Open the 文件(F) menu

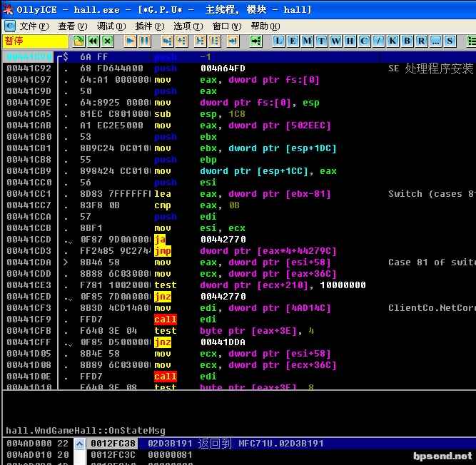point(34,26)
